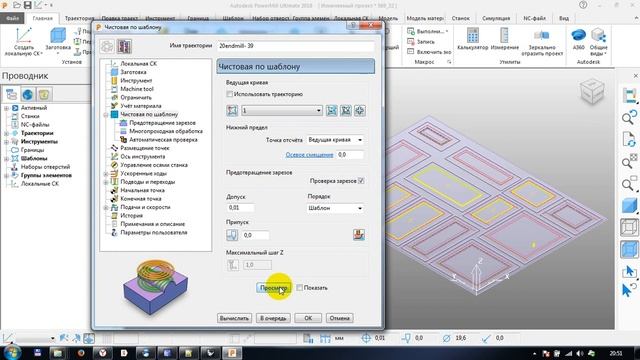Expand 'Подачи и скорости' tree node
Screen dimensions: 640x360
[106, 207]
